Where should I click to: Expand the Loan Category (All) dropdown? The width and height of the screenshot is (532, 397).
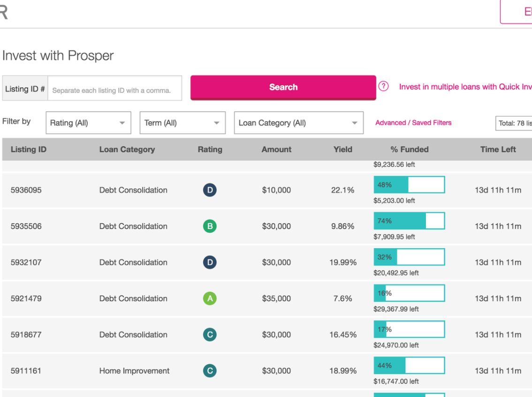click(x=298, y=123)
